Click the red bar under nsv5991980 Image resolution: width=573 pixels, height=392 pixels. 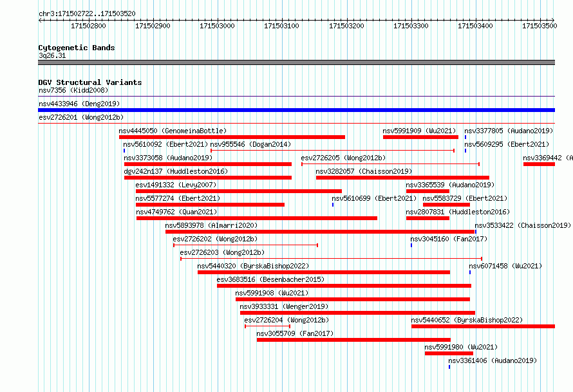(x=449, y=353)
